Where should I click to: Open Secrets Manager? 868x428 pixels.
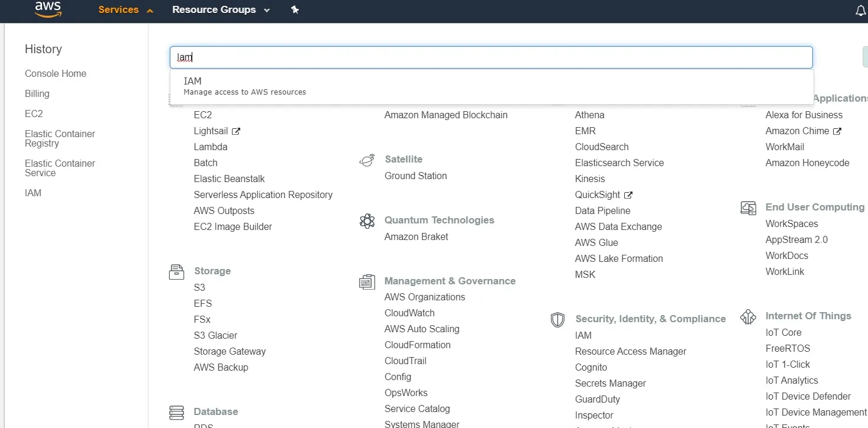pos(611,383)
